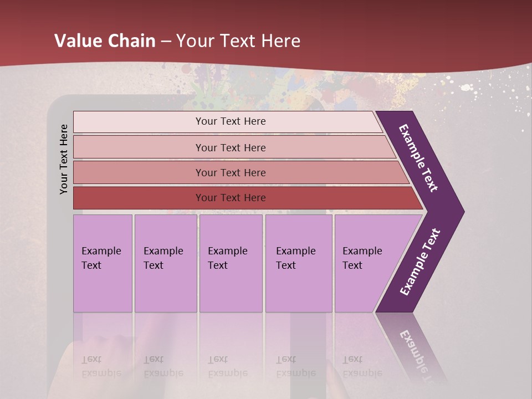Select the top lightest pink text bar
This screenshot has height=399, width=532.
pos(230,121)
